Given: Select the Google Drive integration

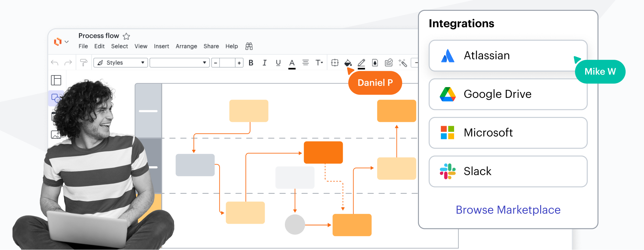Looking at the screenshot, I should [508, 94].
